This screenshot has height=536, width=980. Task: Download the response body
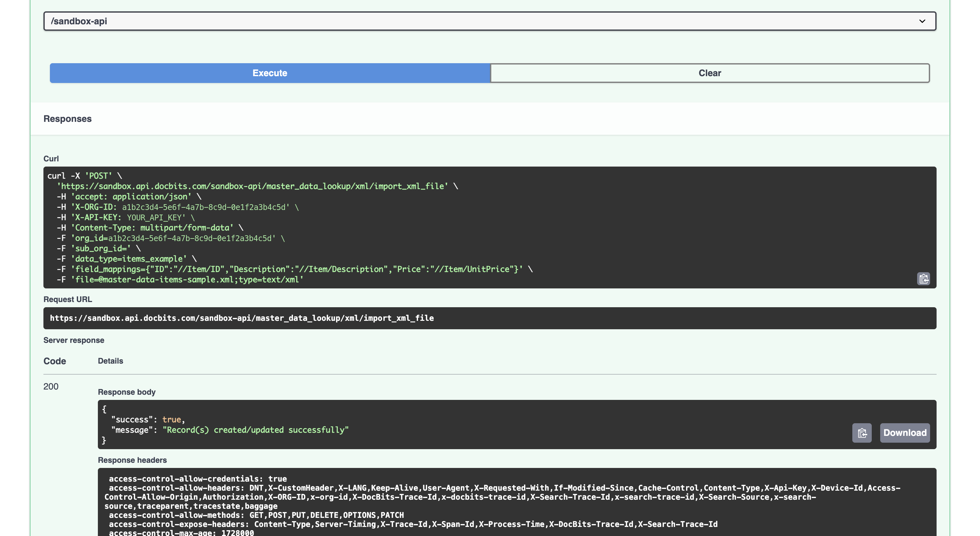click(x=905, y=433)
